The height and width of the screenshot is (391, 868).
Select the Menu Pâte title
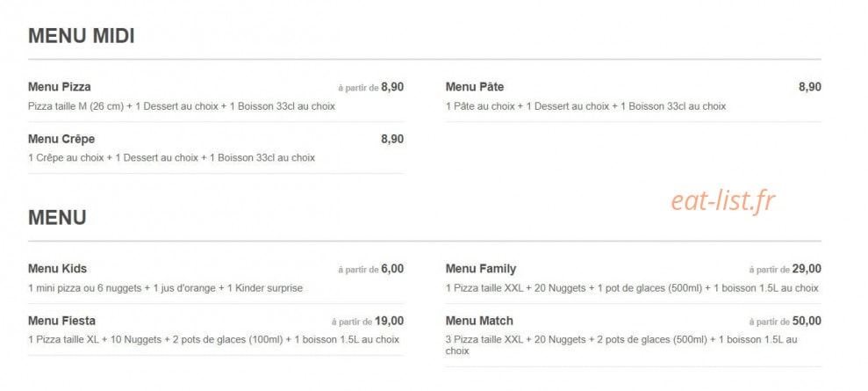coord(475,87)
